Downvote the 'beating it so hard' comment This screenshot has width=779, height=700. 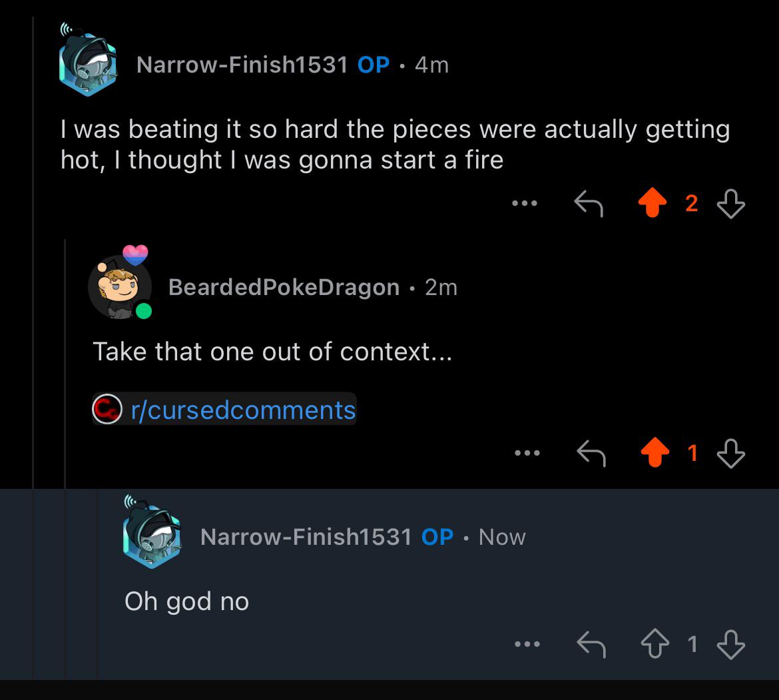tap(730, 204)
